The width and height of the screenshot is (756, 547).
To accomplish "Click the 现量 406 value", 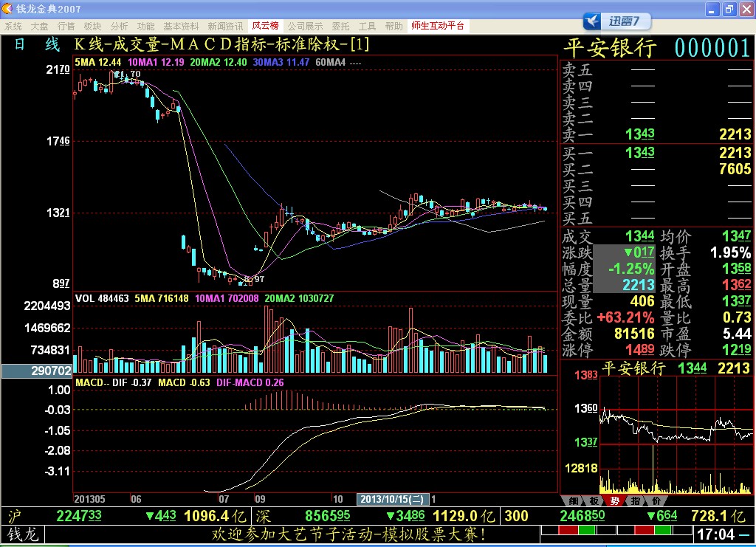I will pyautogui.click(x=642, y=301).
